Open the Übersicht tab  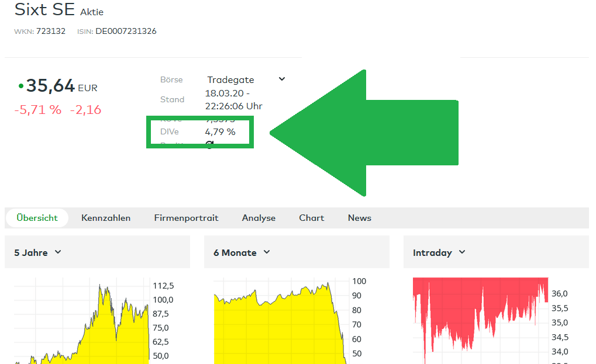pos(37,218)
